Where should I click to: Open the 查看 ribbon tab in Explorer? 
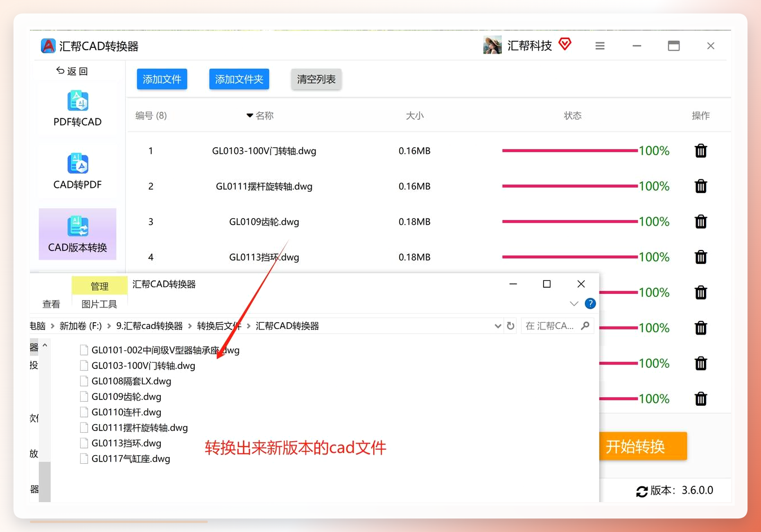coord(51,304)
